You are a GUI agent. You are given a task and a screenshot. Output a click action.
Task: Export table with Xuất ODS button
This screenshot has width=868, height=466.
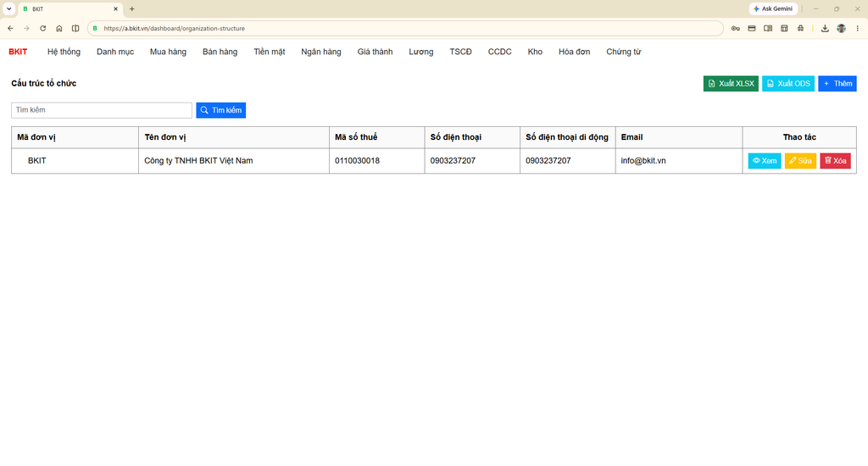coord(788,84)
